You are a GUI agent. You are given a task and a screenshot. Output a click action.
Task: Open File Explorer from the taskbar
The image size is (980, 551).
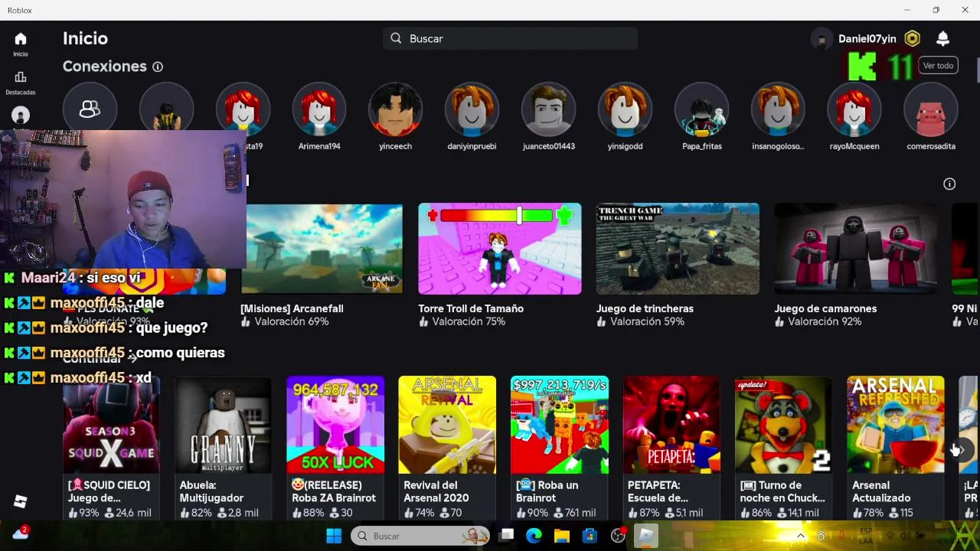(x=561, y=536)
